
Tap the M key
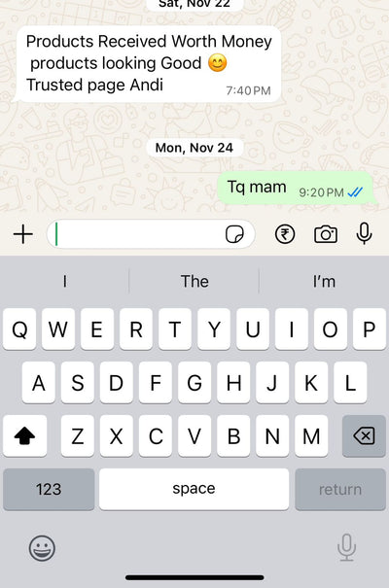click(x=311, y=435)
